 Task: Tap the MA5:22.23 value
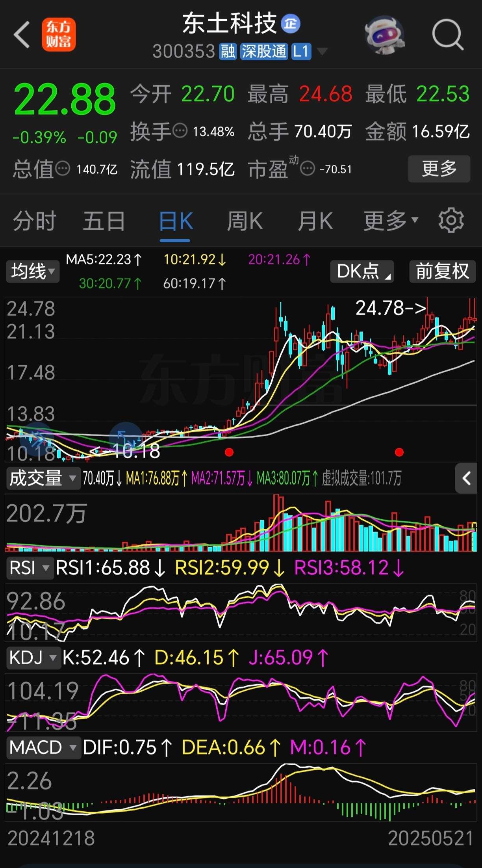coord(104,259)
